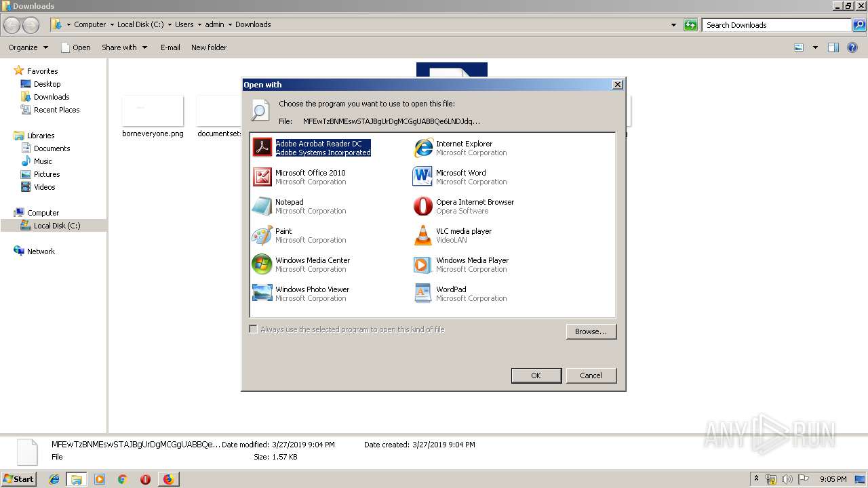Click in the Search Downloads field

(777, 25)
